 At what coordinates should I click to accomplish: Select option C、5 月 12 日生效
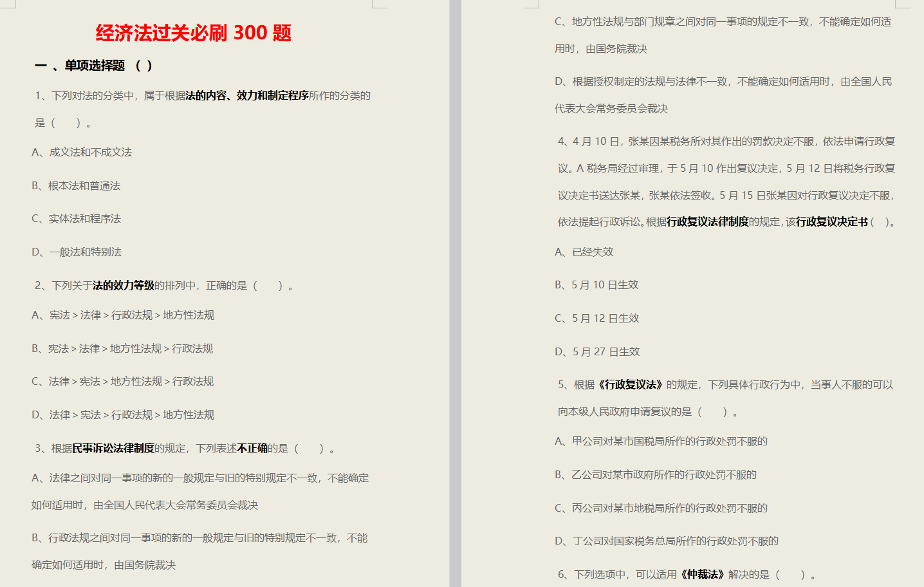[597, 319]
